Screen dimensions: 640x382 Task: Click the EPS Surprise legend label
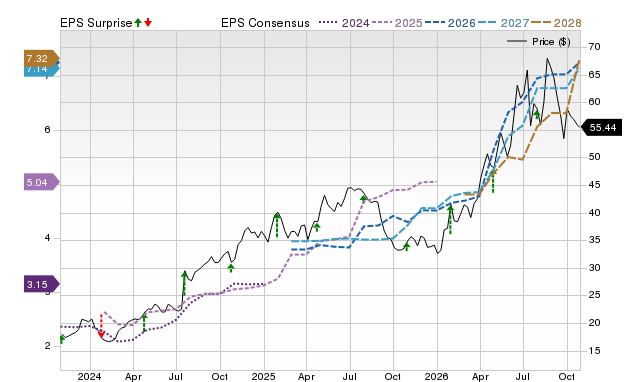(96, 23)
